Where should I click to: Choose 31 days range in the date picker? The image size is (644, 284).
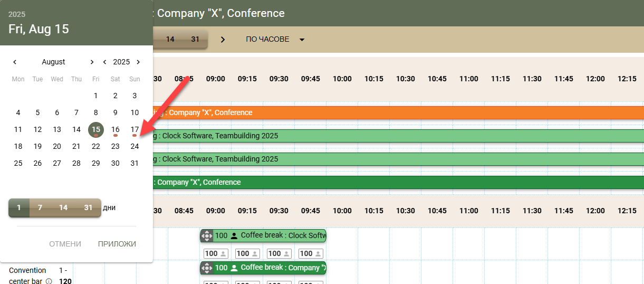[88, 207]
